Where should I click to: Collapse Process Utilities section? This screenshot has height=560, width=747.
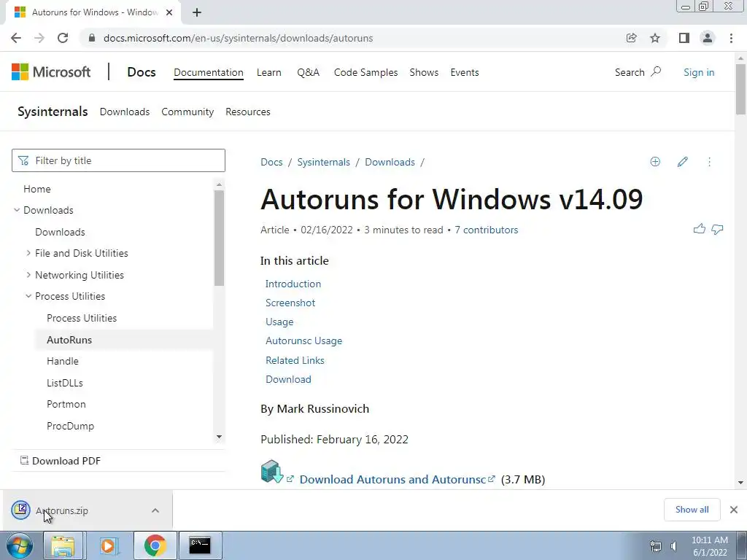[x=28, y=296]
